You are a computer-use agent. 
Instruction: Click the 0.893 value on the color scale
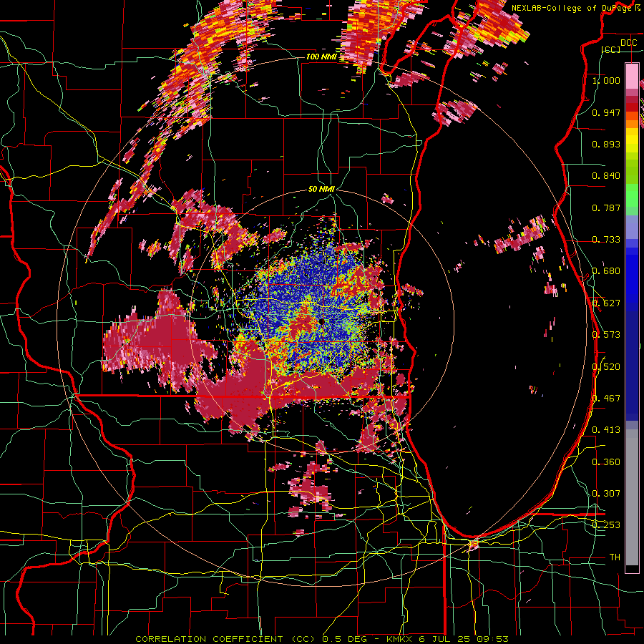[606, 144]
